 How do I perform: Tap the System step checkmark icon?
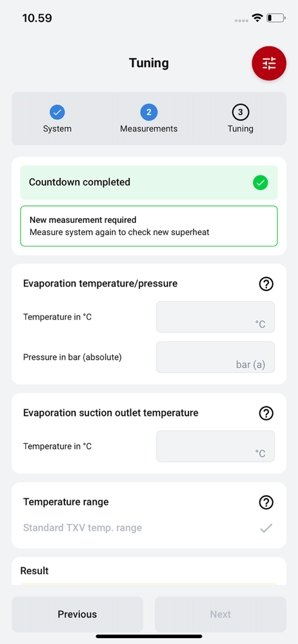pos(57,111)
